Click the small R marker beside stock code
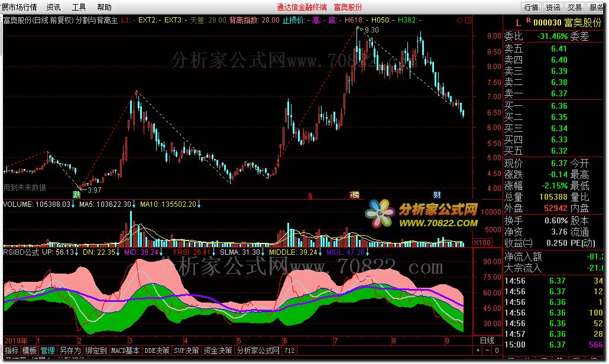 coord(529,19)
